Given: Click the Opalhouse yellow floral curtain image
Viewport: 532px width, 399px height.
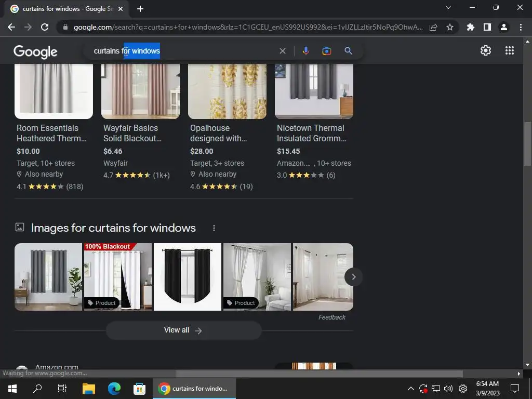Looking at the screenshot, I should coord(228,91).
